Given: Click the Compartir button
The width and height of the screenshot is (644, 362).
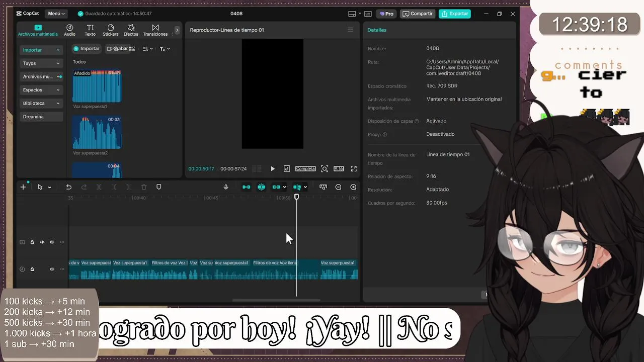Looking at the screenshot, I should pos(418,14).
